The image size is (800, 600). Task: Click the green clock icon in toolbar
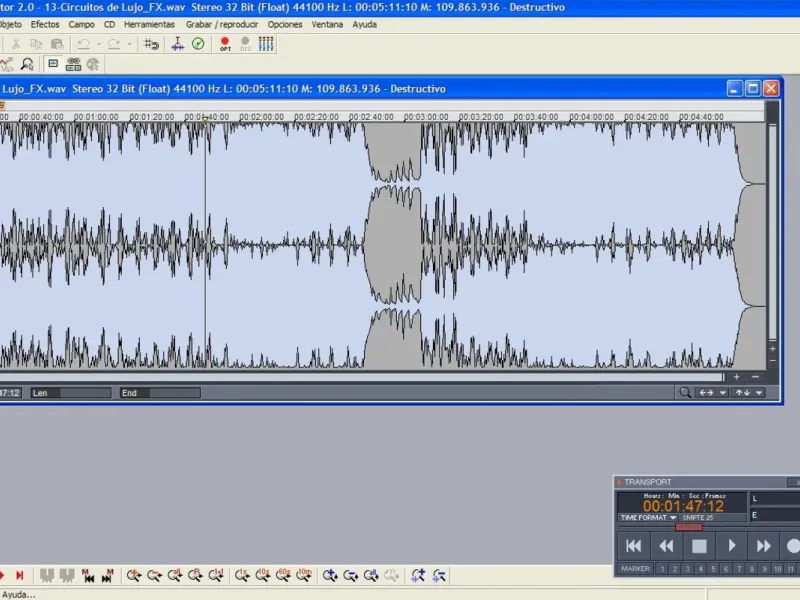point(198,44)
